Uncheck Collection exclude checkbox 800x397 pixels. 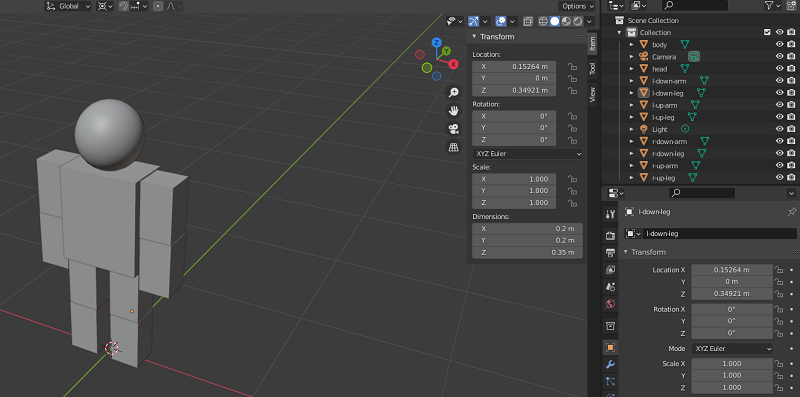pyautogui.click(x=767, y=32)
